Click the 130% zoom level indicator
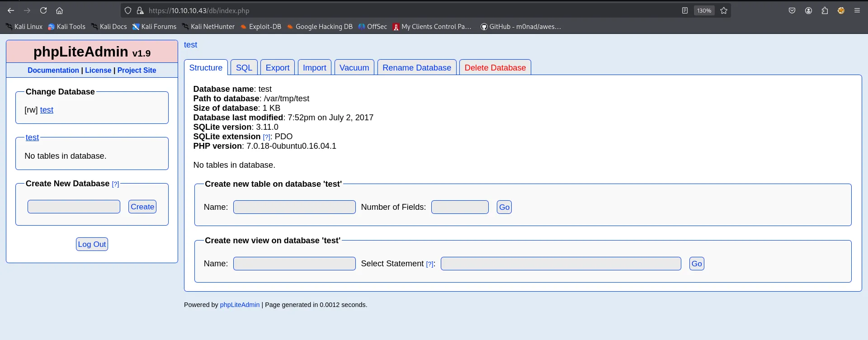 704,10
